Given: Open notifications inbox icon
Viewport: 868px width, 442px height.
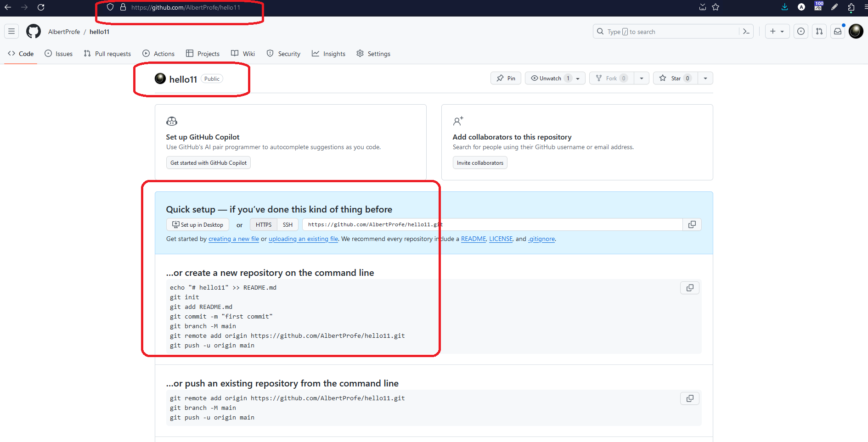Looking at the screenshot, I should click(x=838, y=31).
